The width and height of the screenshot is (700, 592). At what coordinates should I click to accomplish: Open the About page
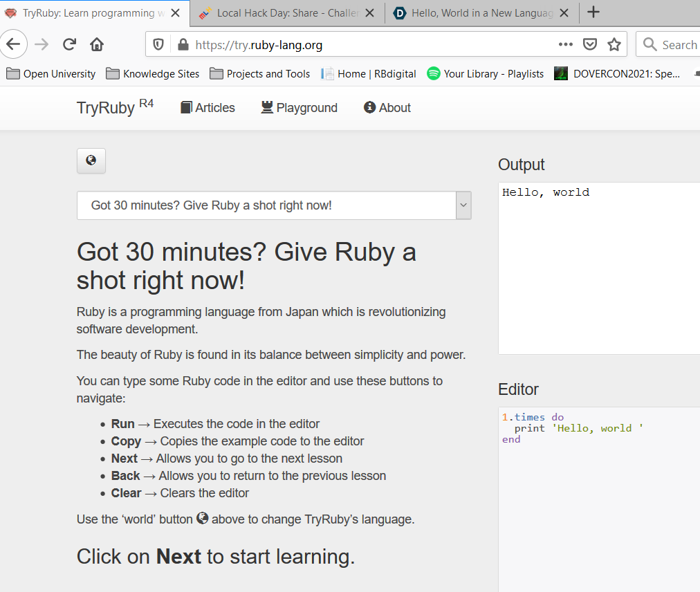click(387, 108)
